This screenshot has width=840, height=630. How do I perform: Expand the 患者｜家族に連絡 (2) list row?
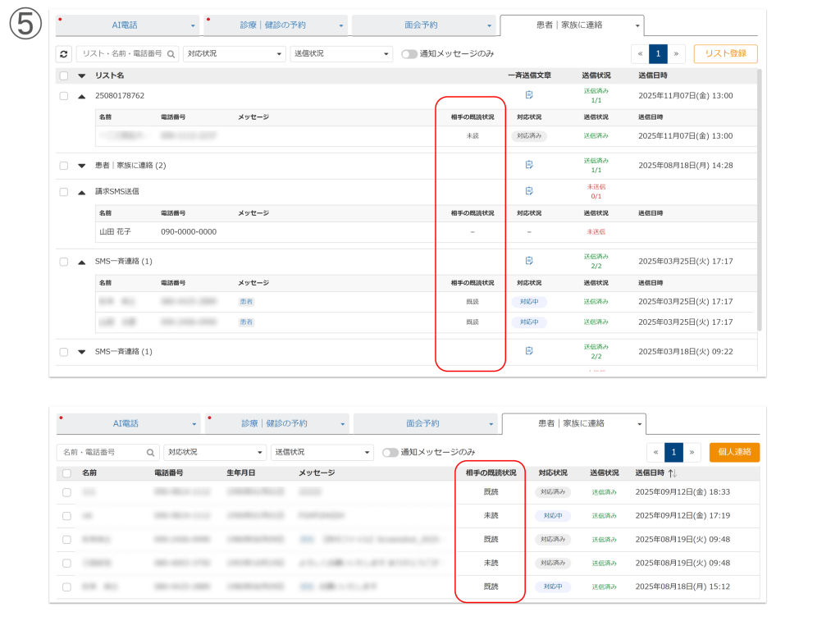coord(81,165)
